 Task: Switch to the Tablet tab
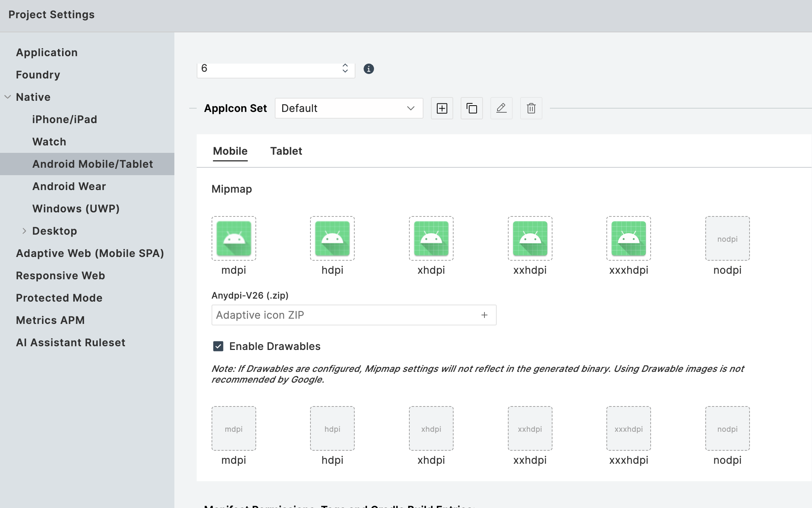(x=286, y=151)
